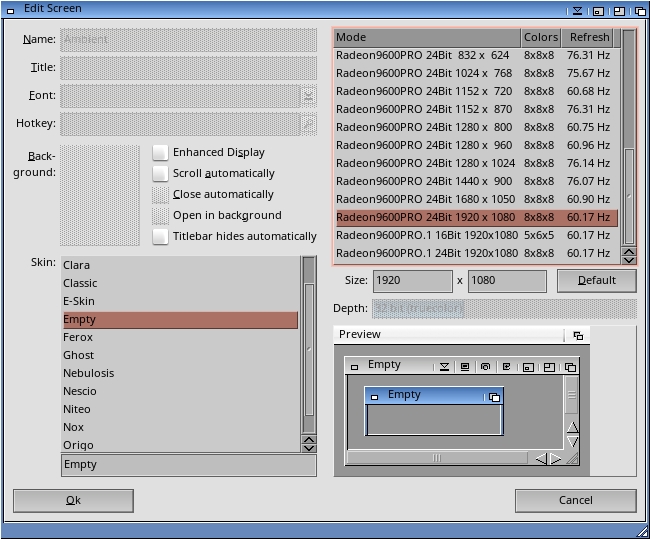Sort by the Refresh column header

pos(589,37)
